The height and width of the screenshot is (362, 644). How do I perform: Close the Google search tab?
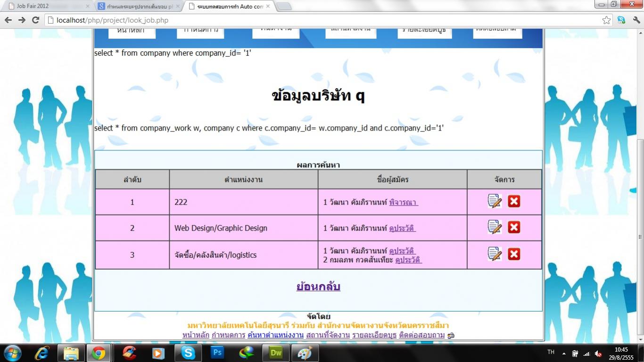(x=178, y=7)
